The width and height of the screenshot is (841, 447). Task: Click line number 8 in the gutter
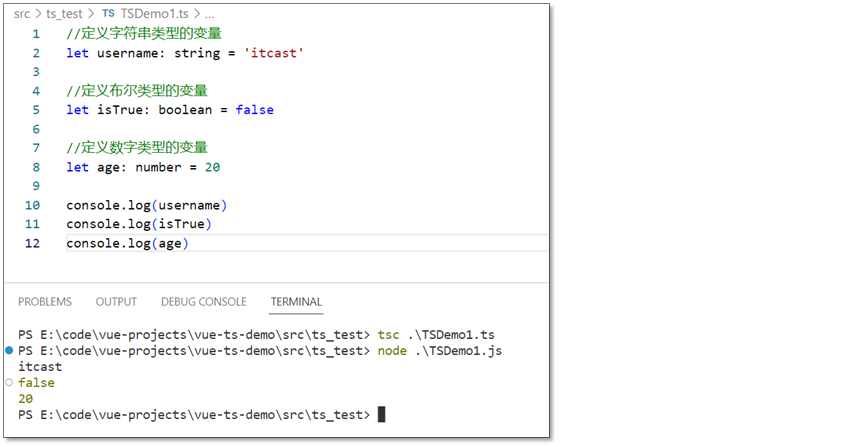36,167
